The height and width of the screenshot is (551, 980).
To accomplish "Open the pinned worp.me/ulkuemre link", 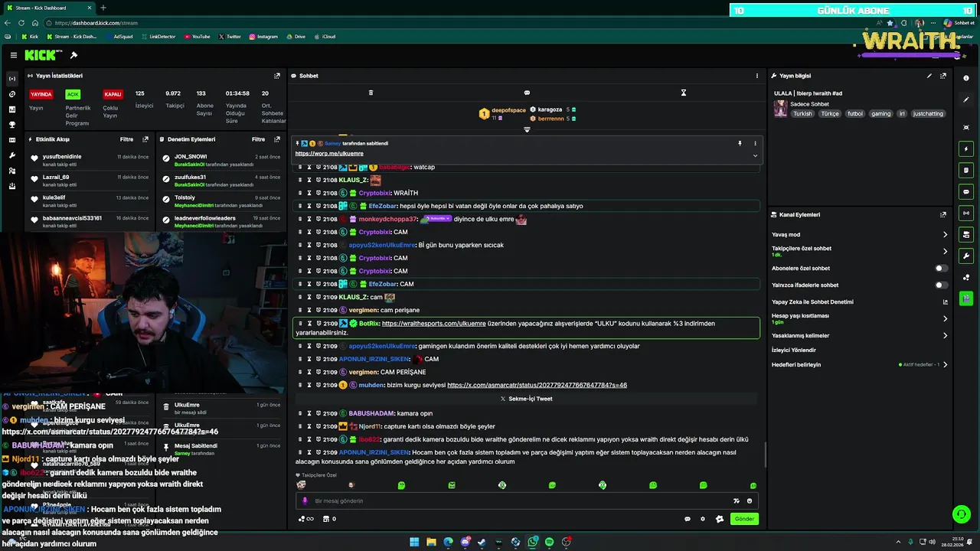I will coord(329,154).
